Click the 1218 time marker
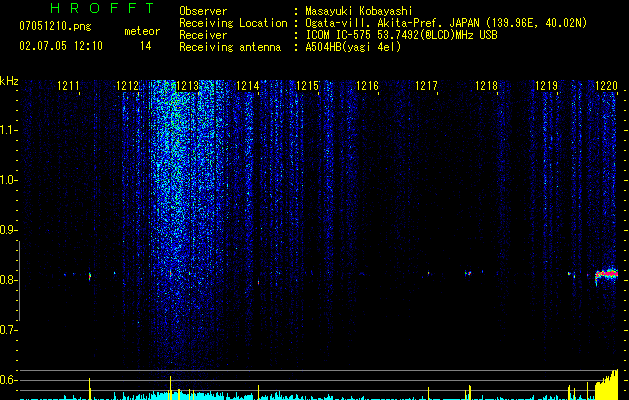This screenshot has width=629, height=400. tap(487, 85)
